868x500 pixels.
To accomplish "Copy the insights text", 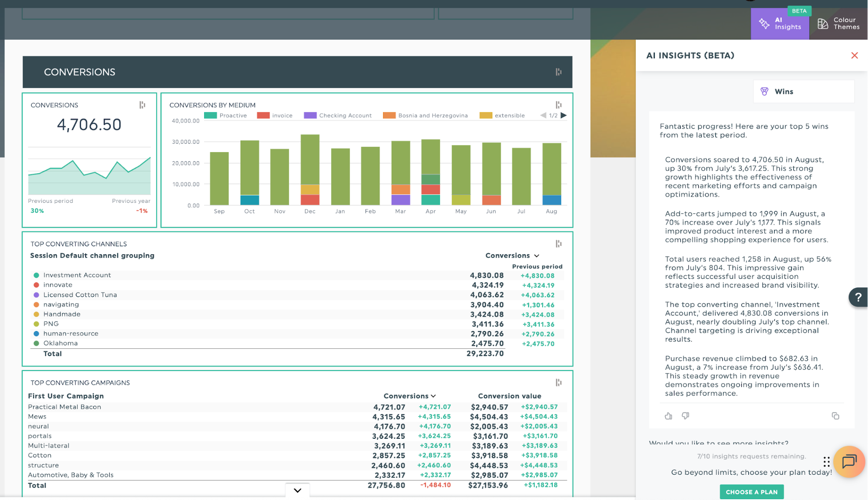I will tap(835, 416).
